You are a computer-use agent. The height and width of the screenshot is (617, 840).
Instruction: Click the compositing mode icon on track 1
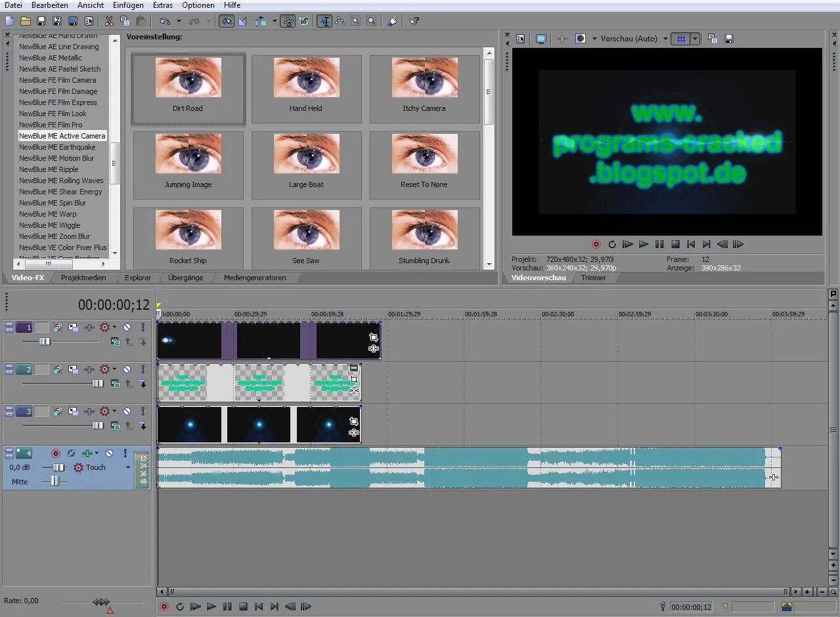pyautogui.click(x=115, y=341)
